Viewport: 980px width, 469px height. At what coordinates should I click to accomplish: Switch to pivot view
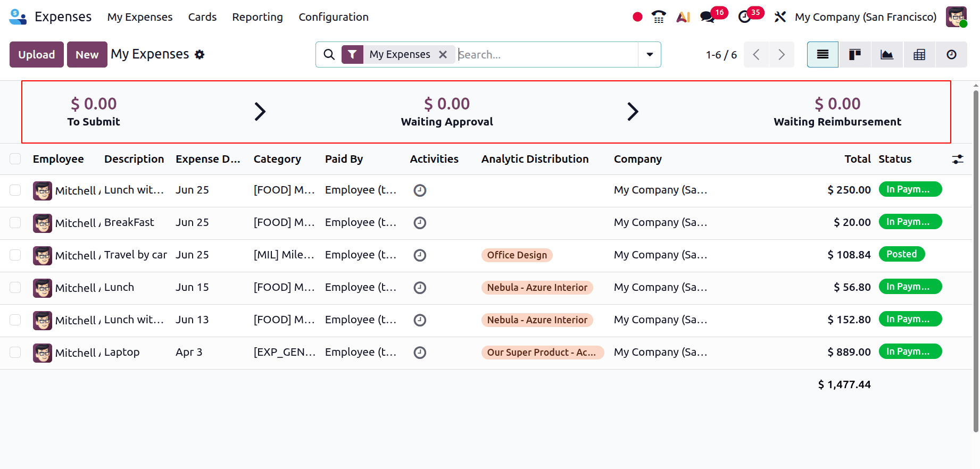(x=919, y=54)
